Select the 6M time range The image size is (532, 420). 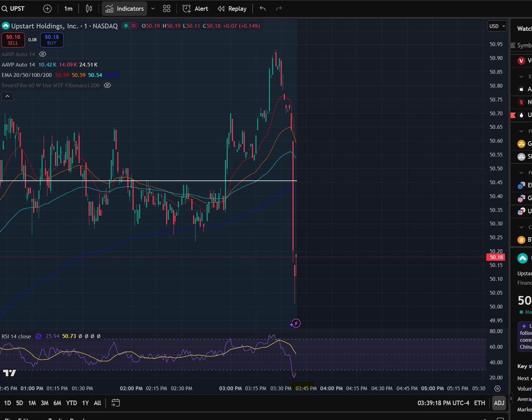pyautogui.click(x=57, y=403)
